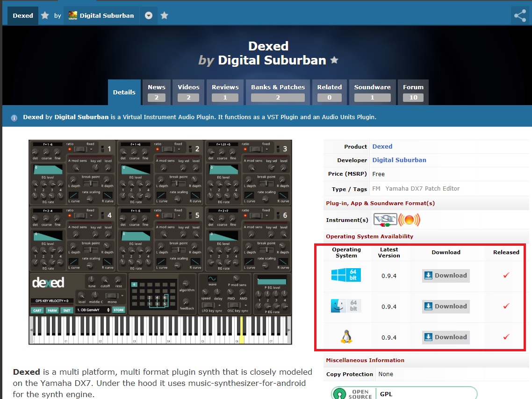Click the Dexed synth screenshot image
The height and width of the screenshot is (399, 532).
(160, 242)
